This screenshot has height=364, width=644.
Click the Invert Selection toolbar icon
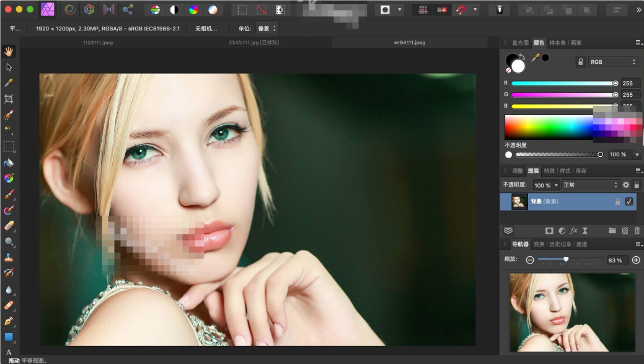coord(281,10)
